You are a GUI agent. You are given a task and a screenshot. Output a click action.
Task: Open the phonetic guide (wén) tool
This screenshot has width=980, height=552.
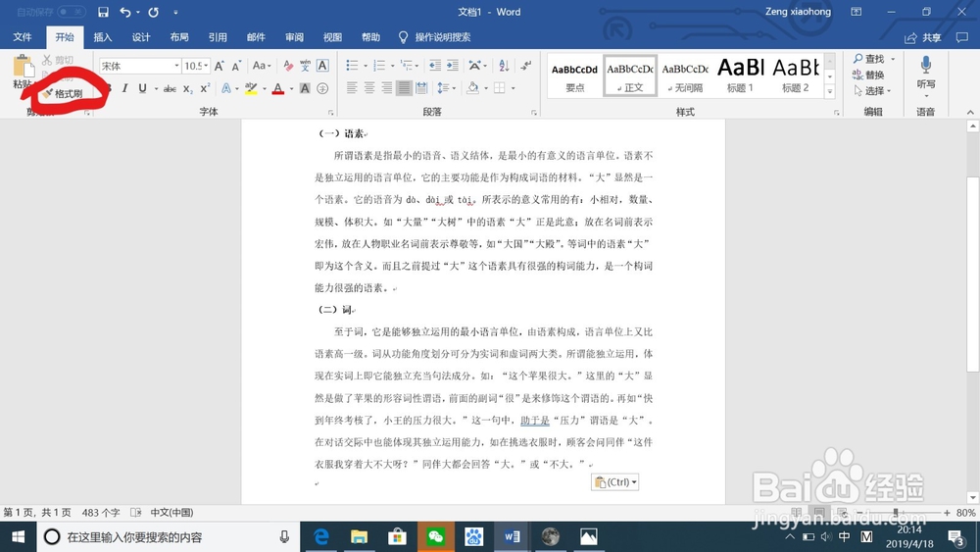pos(305,66)
